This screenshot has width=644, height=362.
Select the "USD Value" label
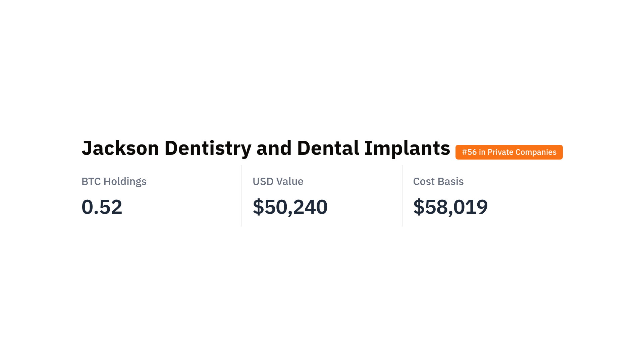278,181
